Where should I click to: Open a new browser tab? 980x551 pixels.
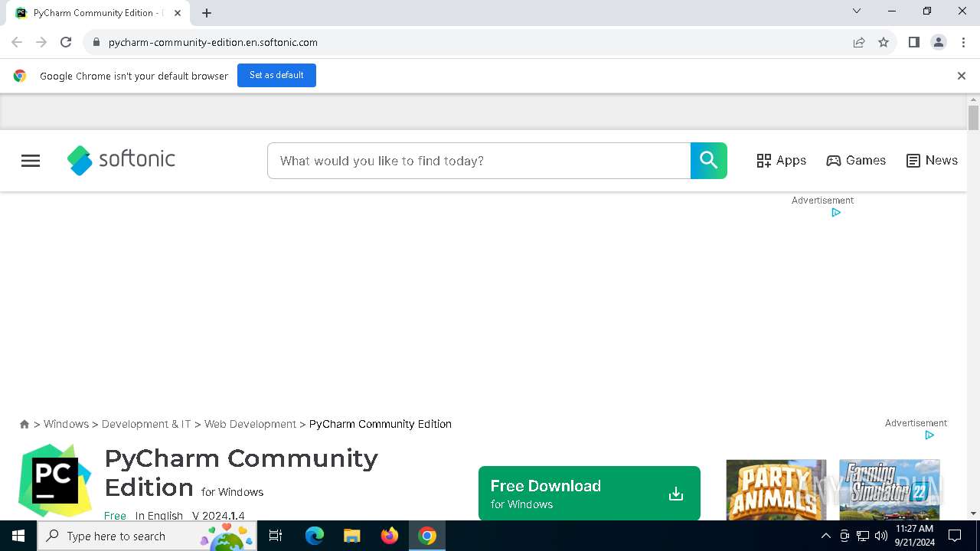[x=207, y=13]
